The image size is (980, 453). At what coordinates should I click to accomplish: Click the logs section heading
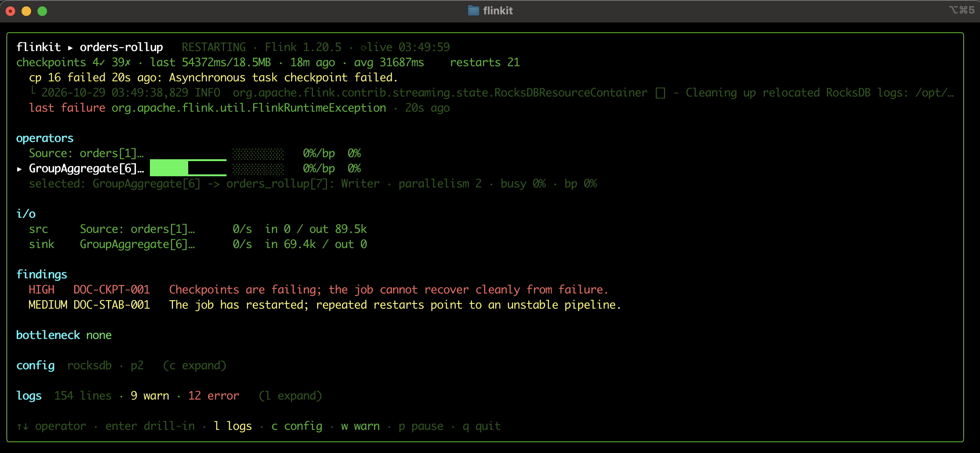tap(29, 396)
